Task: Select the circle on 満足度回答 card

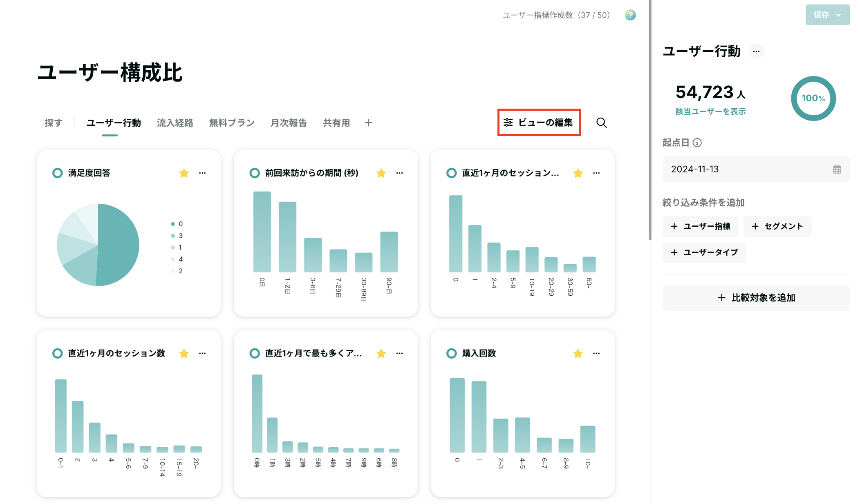Action: click(58, 173)
